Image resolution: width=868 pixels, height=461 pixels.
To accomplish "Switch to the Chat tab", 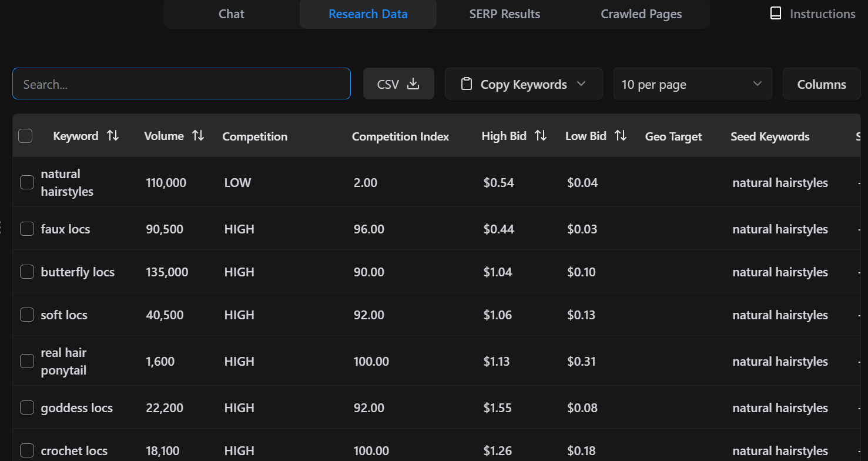I will tap(231, 14).
